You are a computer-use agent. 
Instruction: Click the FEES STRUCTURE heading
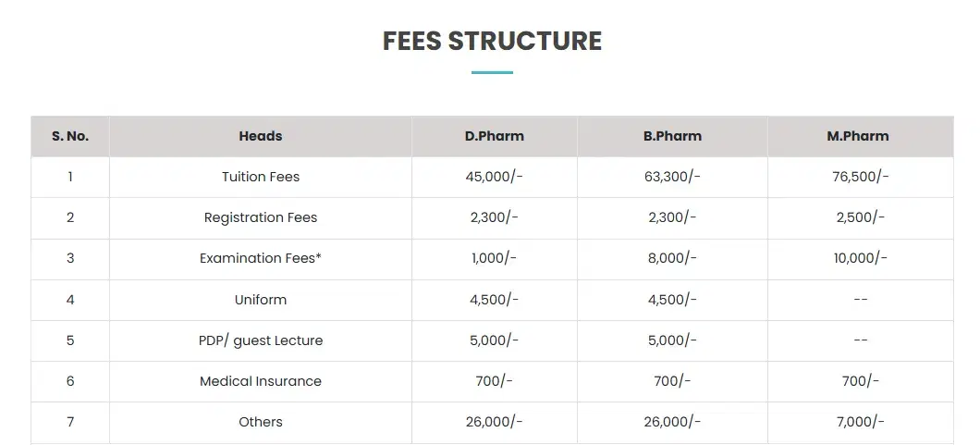pyautogui.click(x=492, y=41)
